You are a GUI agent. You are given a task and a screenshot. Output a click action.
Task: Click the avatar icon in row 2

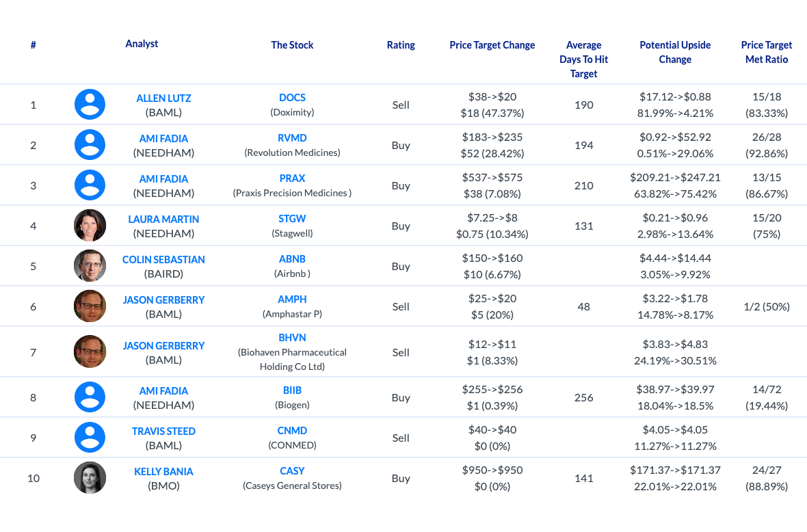point(90,144)
